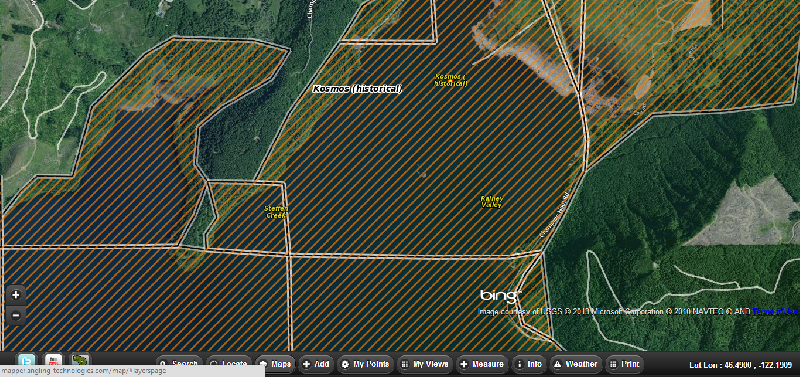Zoom in with the plus button

(16, 295)
